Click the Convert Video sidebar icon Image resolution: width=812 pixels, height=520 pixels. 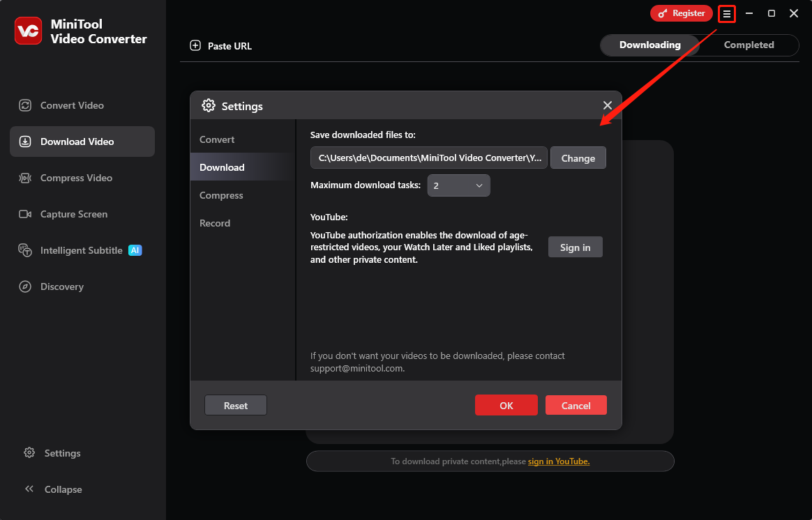tap(25, 105)
